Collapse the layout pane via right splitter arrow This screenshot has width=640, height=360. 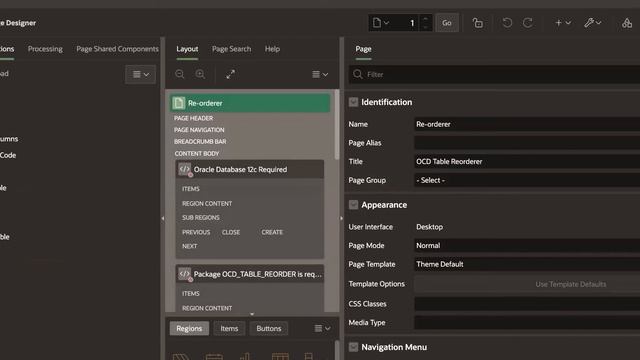tap(342, 218)
